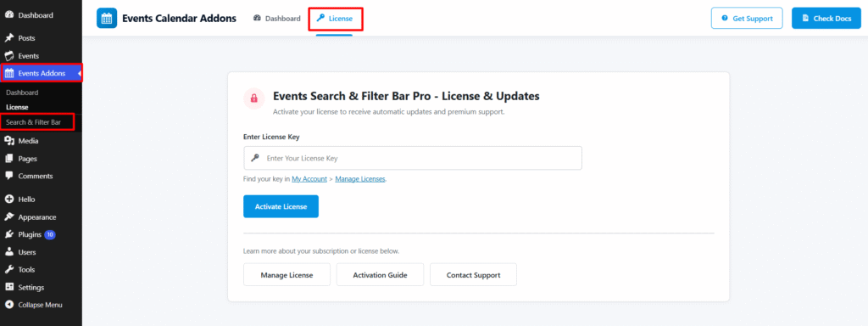Click the Check Docs button
This screenshot has width=868, height=326.
point(826,19)
